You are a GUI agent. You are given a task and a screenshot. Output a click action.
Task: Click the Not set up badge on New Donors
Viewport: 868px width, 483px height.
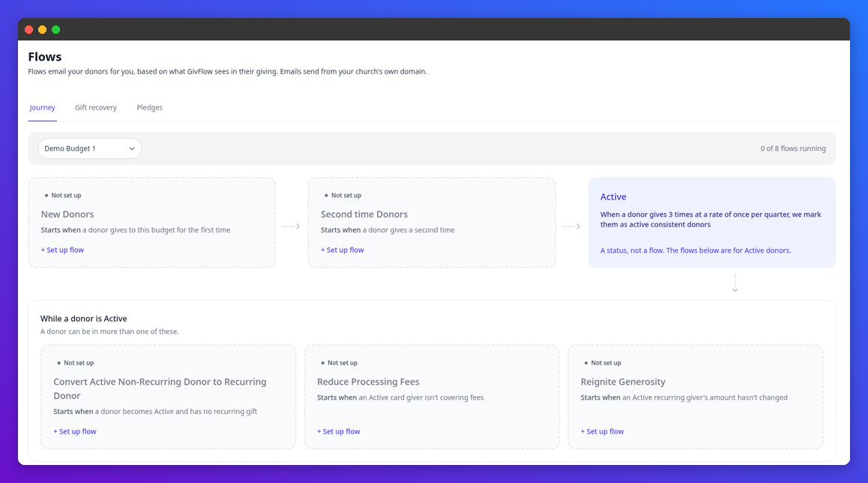[62, 196]
